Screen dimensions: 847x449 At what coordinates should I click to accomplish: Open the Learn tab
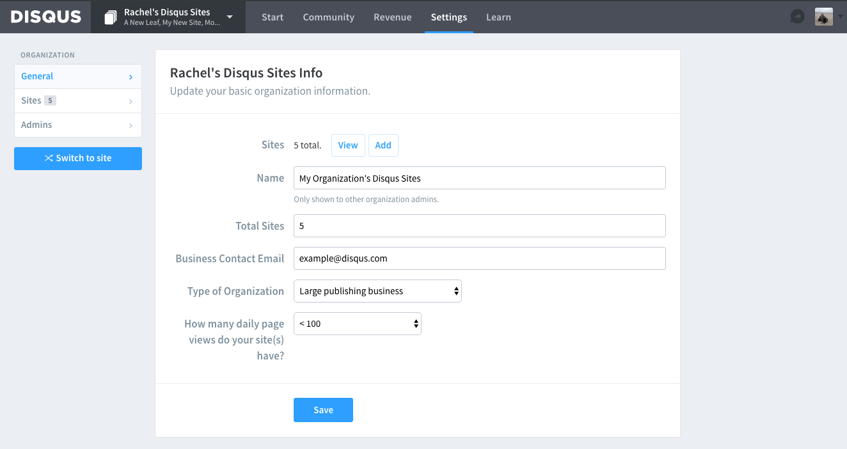coord(499,17)
